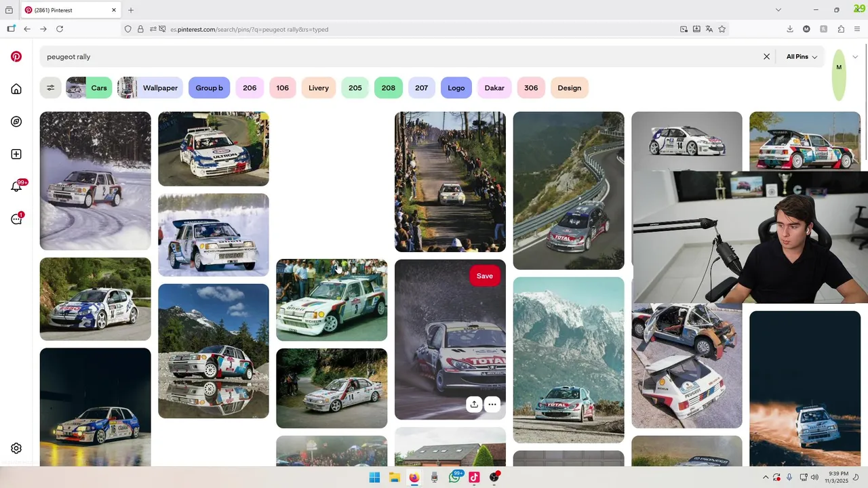
Task: Select the Wallpaper filter chip
Action: click(x=150, y=88)
